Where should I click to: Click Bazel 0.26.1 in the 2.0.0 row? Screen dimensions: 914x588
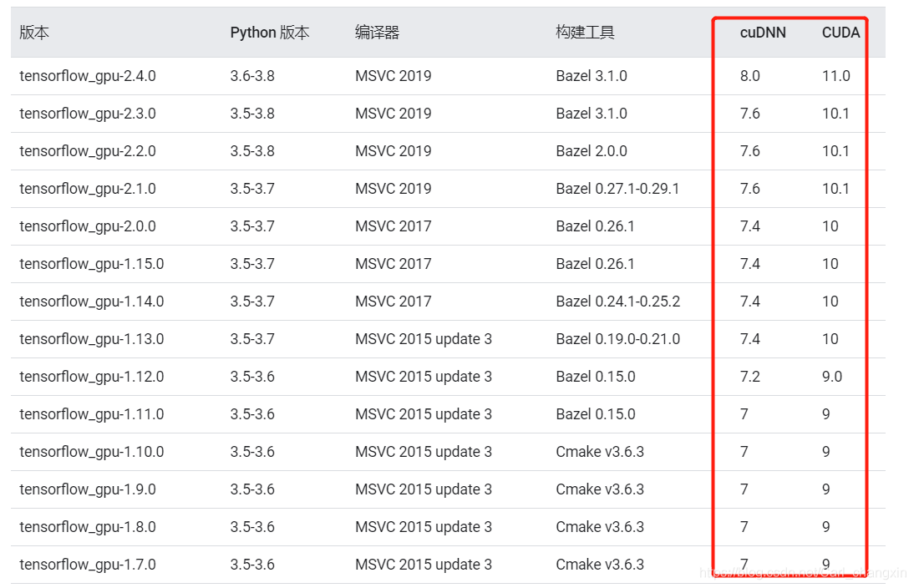[x=595, y=226]
